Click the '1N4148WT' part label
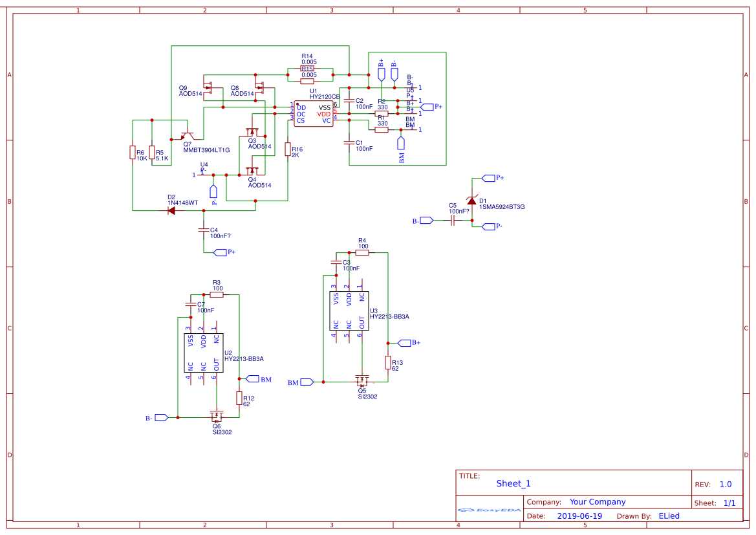This screenshot has width=756, height=535. click(x=183, y=203)
